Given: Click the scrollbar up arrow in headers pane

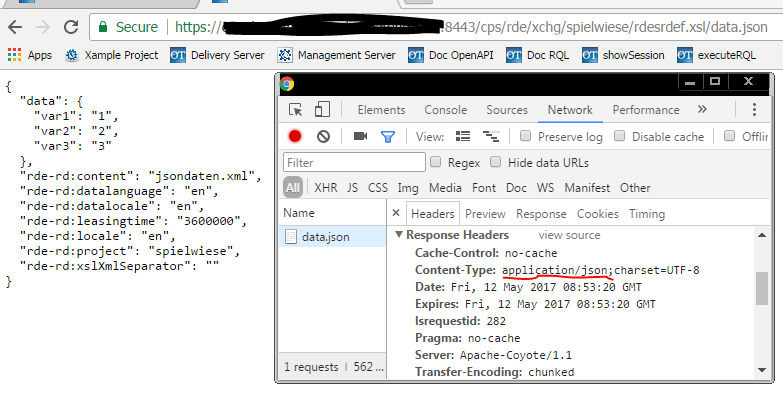Looking at the screenshot, I should (762, 235).
